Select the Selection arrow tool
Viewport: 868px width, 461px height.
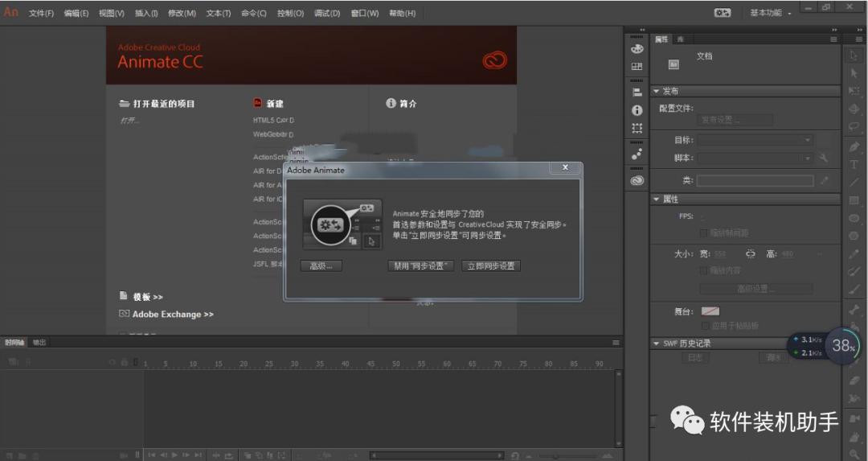tap(854, 56)
